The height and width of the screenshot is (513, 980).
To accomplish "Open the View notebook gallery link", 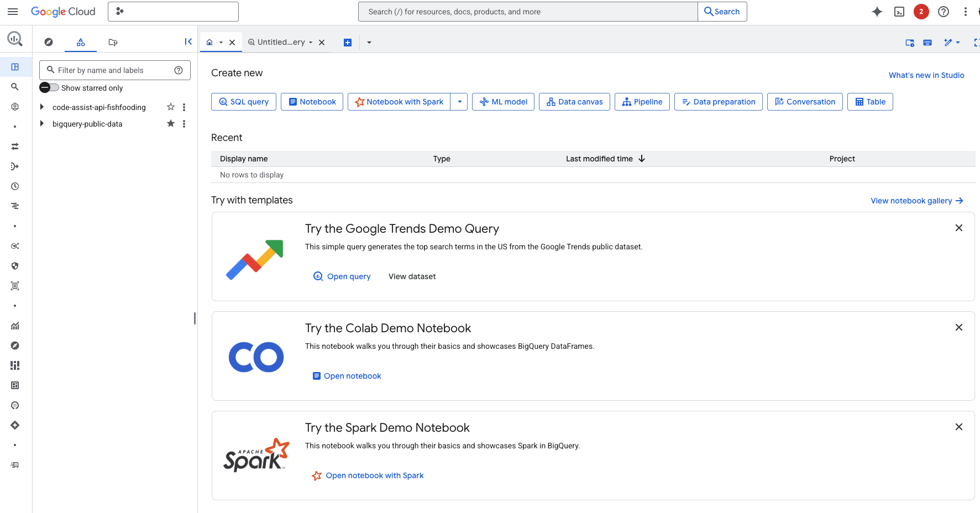I will pos(916,201).
